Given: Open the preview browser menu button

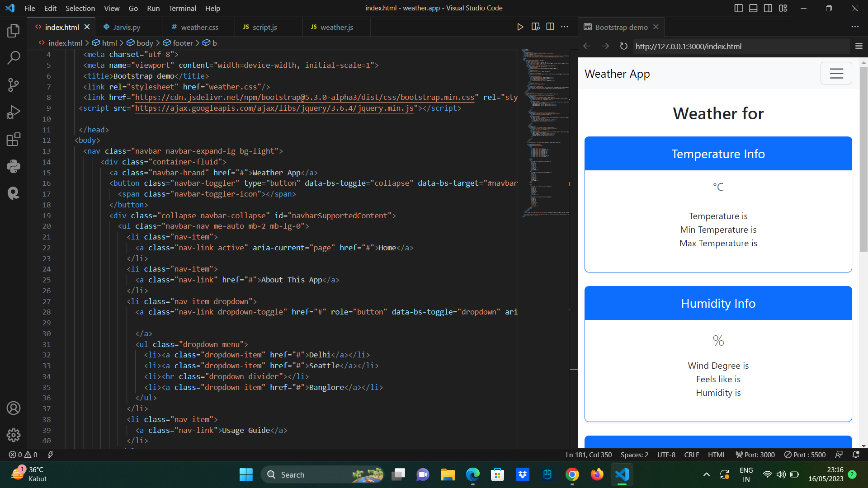Looking at the screenshot, I should [x=859, y=46].
